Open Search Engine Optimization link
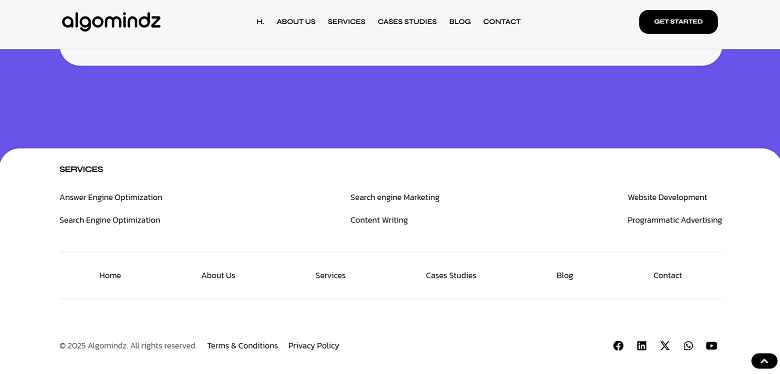 pyautogui.click(x=110, y=220)
